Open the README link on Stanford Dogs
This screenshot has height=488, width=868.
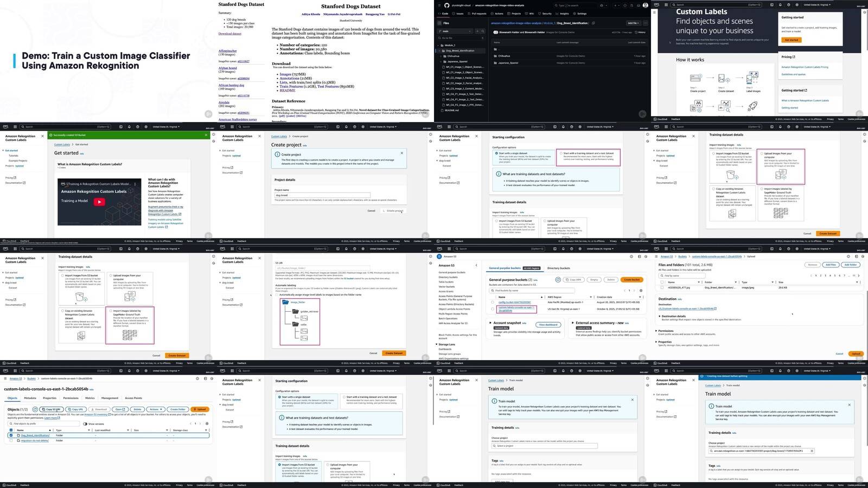(x=288, y=91)
